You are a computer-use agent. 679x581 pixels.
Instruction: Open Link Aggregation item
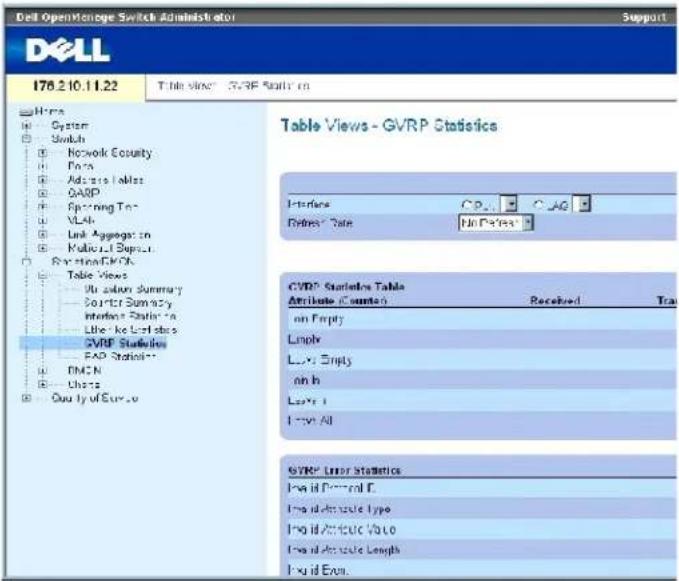point(109,235)
